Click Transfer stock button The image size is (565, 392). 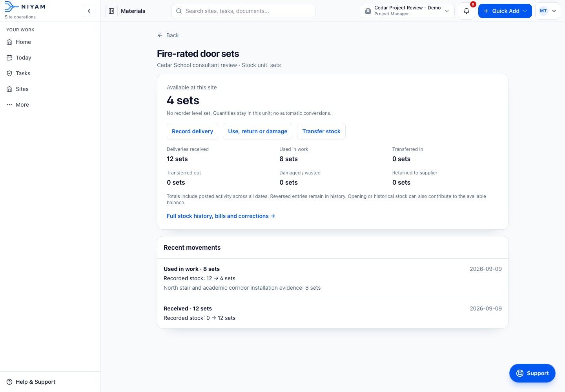(x=321, y=131)
